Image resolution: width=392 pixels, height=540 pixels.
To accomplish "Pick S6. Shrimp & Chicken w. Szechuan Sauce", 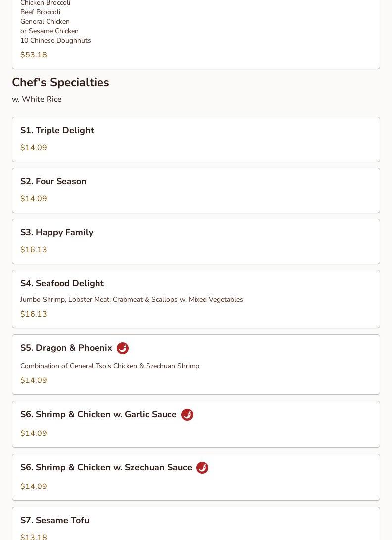I will pyautogui.click(x=106, y=467).
